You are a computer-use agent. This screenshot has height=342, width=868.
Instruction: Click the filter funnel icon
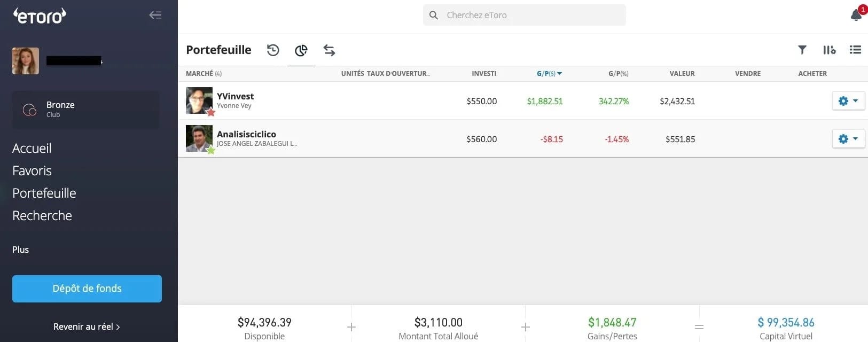click(802, 50)
